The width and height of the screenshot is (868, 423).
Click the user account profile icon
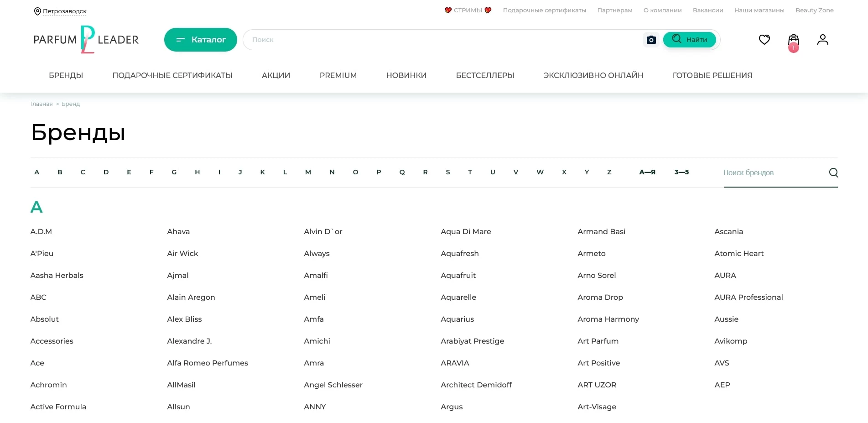pos(822,40)
